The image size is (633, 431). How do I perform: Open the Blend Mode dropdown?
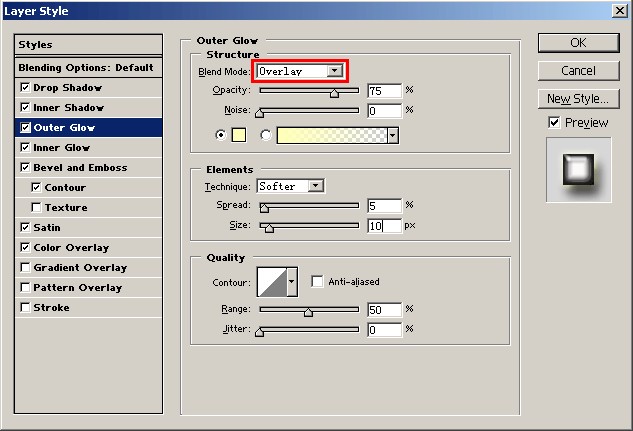(334, 71)
